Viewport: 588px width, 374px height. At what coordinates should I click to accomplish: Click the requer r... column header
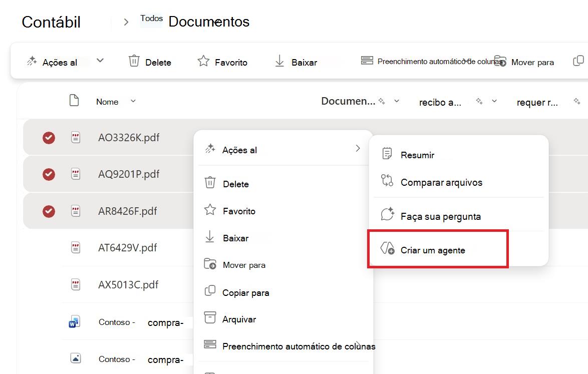tap(537, 102)
